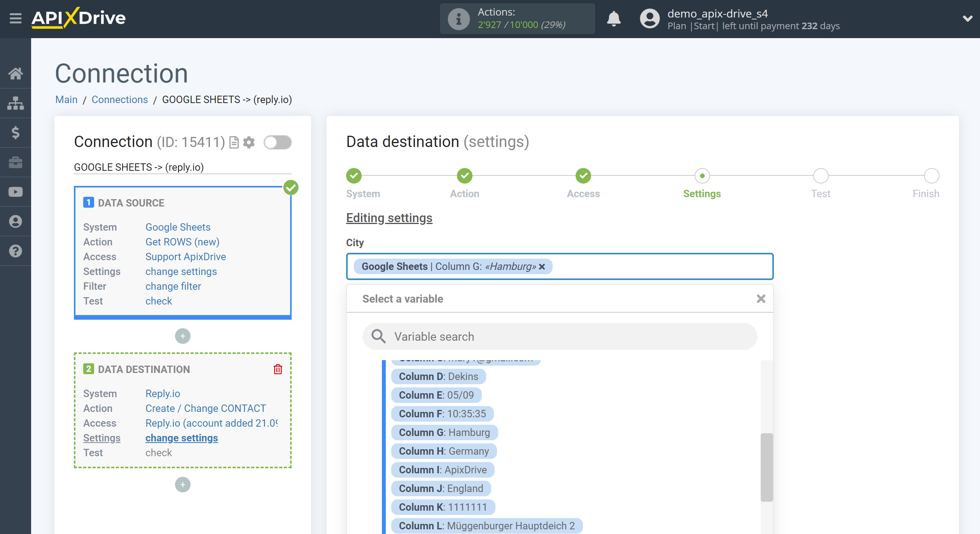The height and width of the screenshot is (534, 980).
Task: Toggle the connection on/off switch
Action: [x=278, y=142]
